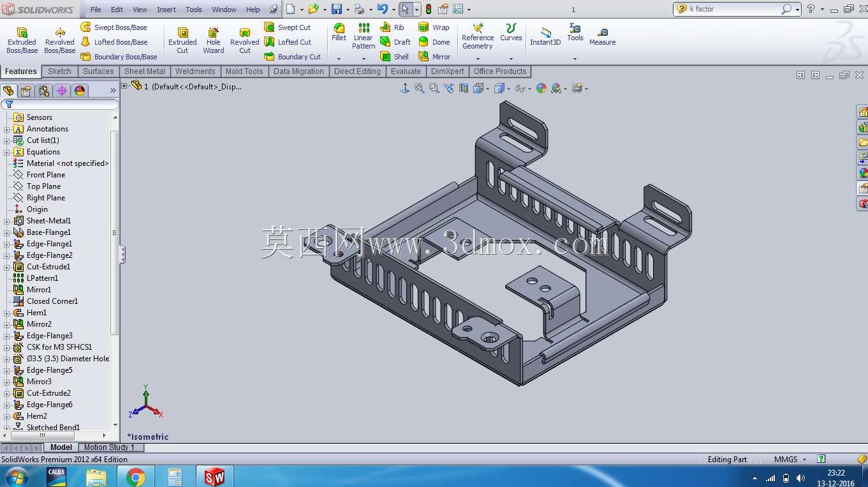Switch to the ConfigurationManager tab icon
The image size is (868, 487).
[44, 91]
